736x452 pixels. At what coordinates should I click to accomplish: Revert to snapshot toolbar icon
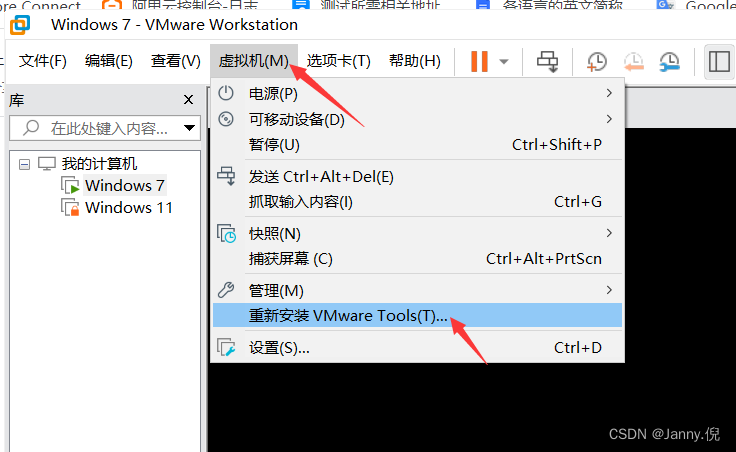tap(633, 61)
